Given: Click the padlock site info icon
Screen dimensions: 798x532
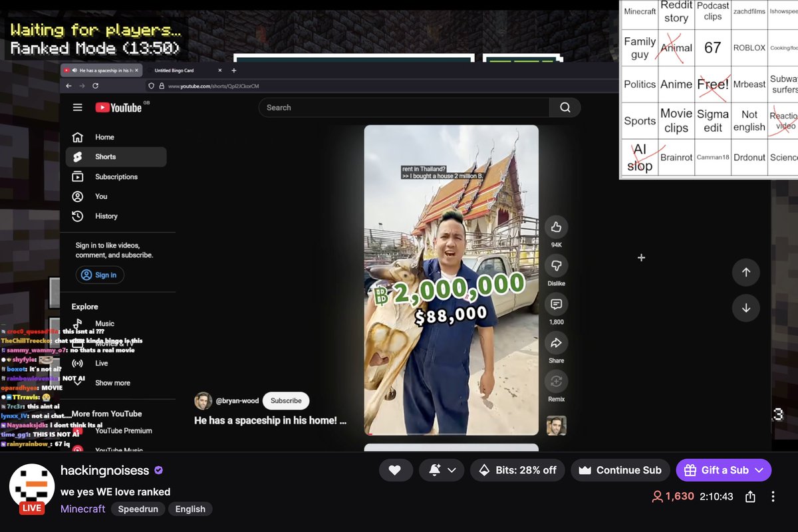Looking at the screenshot, I should tap(162, 86).
